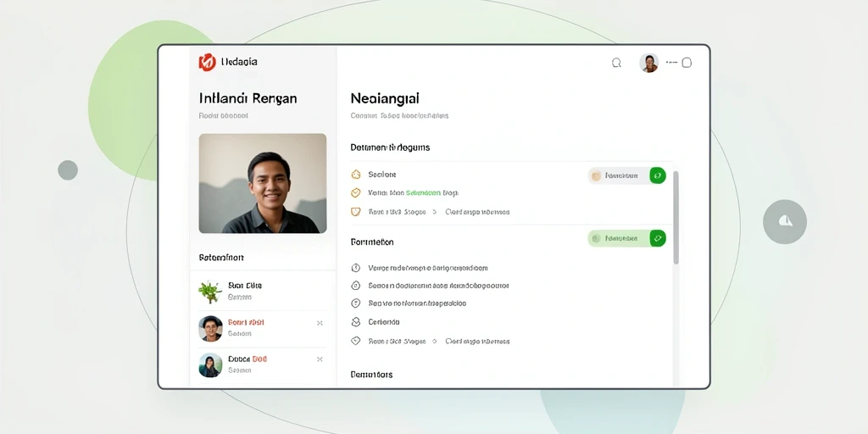Viewport: 868px width, 434px height.
Task: Click the round chat icon in the third 'Bormtefon' row
Action: (x=356, y=303)
